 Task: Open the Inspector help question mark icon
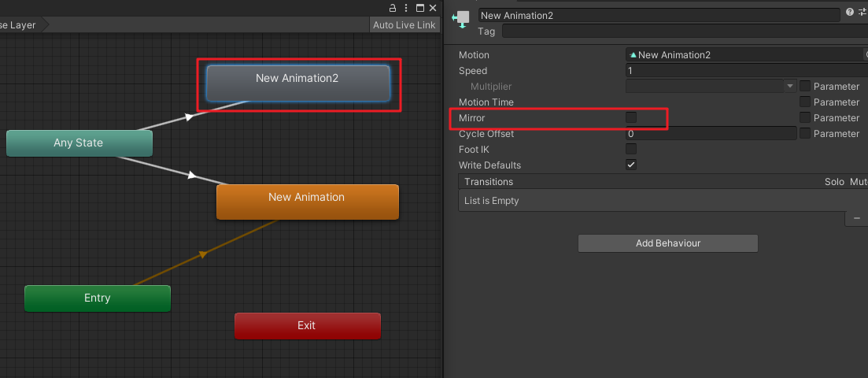tap(849, 13)
